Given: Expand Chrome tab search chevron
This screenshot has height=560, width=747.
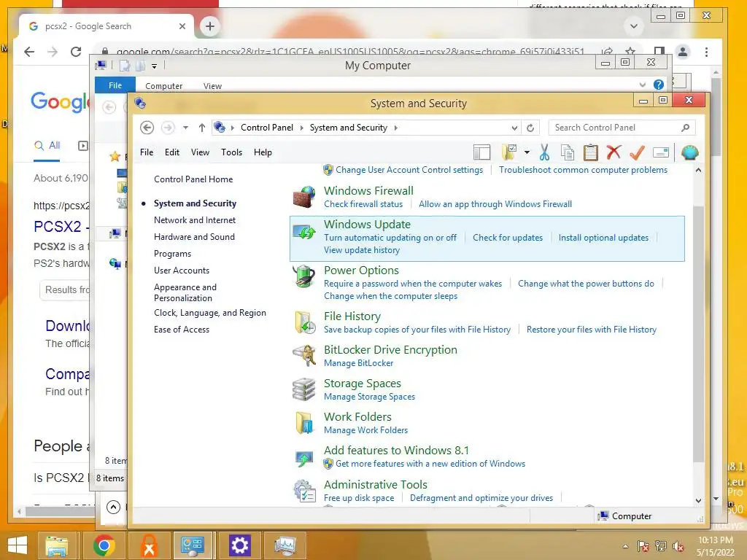Looking at the screenshot, I should click(x=634, y=26).
